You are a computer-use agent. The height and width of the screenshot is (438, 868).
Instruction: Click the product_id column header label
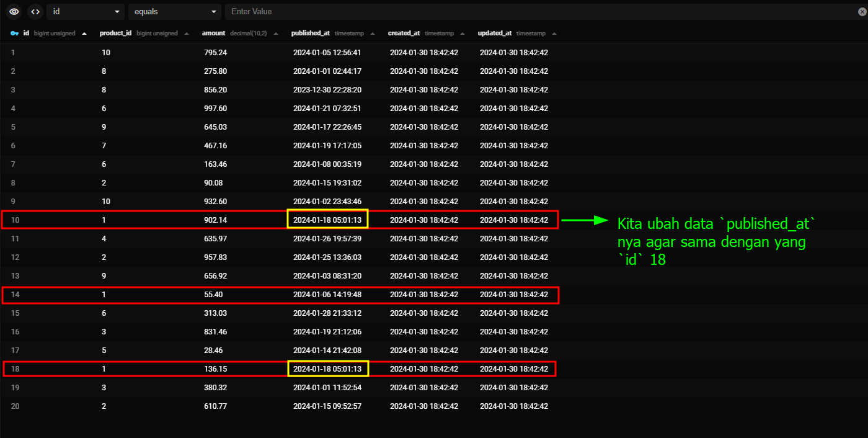tap(115, 33)
